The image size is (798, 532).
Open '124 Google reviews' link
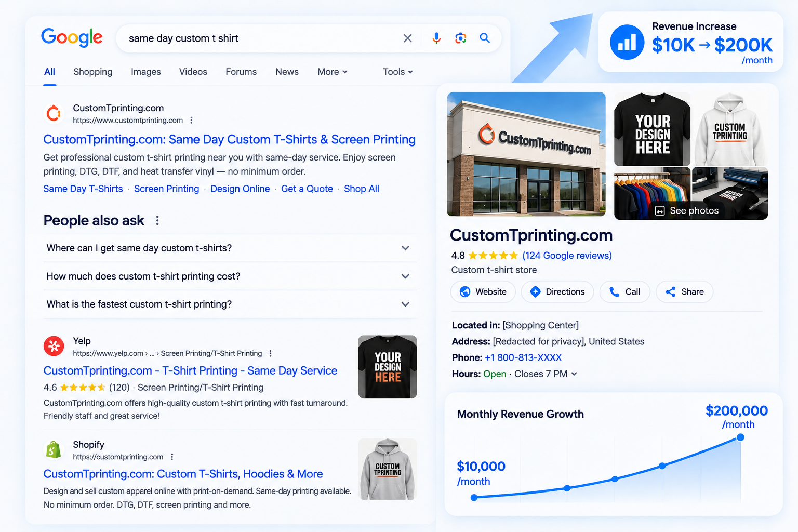567,256
